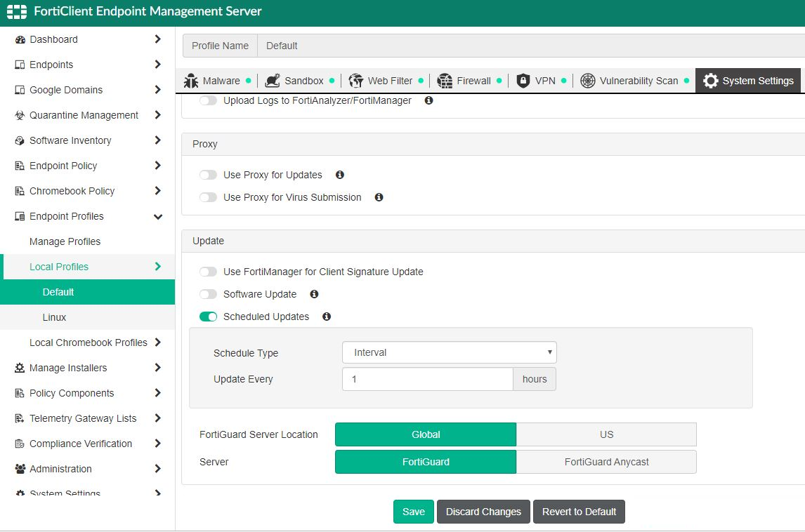Image resolution: width=805 pixels, height=532 pixels.
Task: Expand the Endpoints menu chevron
Action: (x=157, y=64)
